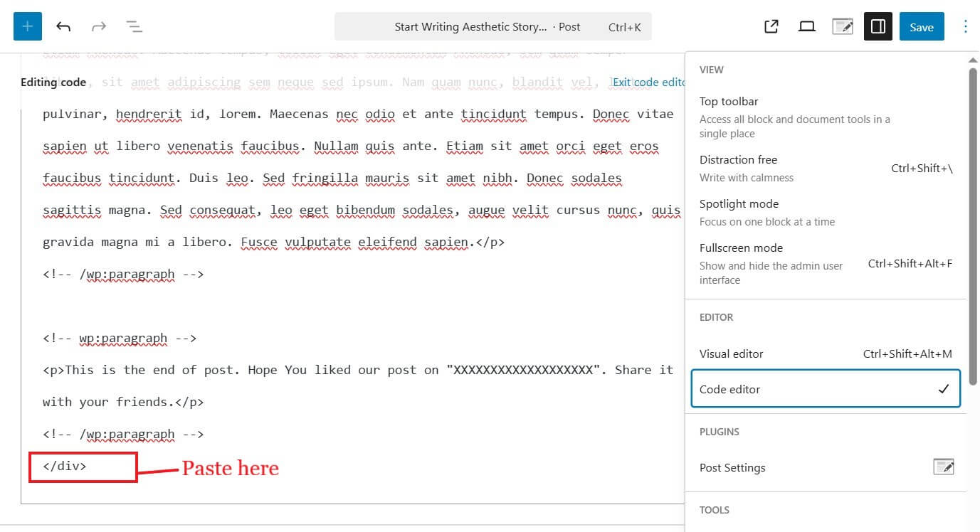This screenshot has width=980, height=532.
Task: Redo the last undone change
Action: pyautogui.click(x=98, y=26)
